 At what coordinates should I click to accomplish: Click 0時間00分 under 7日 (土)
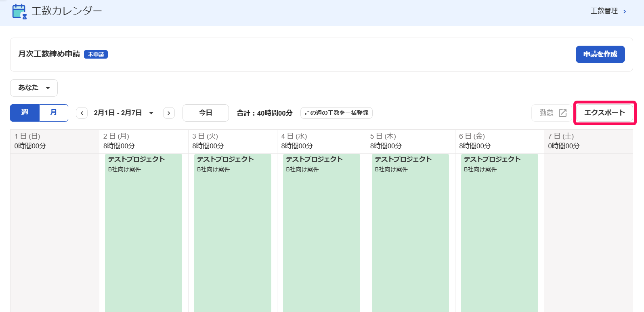(564, 146)
